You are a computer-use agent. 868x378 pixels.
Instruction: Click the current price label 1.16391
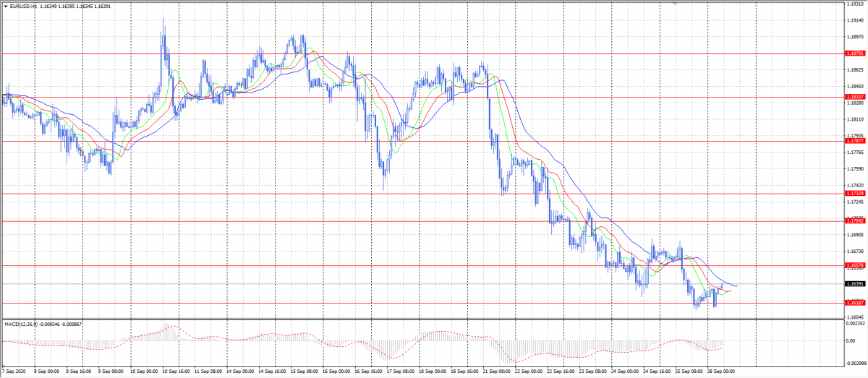[x=854, y=284]
